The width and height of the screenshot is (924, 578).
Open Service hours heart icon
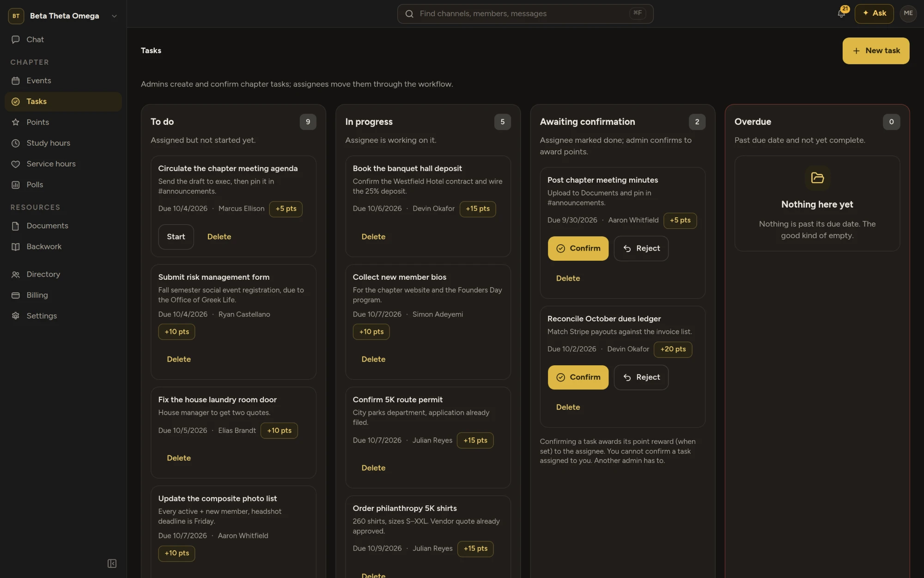16,164
